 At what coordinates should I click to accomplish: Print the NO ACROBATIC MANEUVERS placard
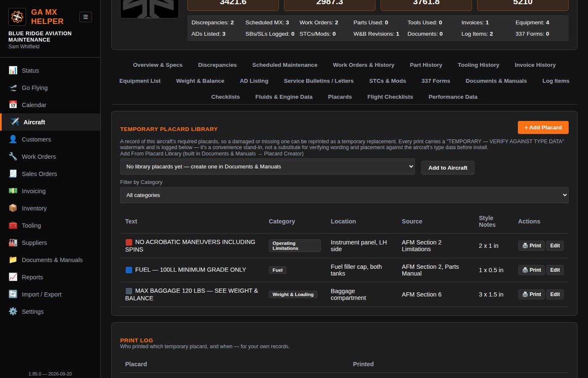[x=531, y=246]
